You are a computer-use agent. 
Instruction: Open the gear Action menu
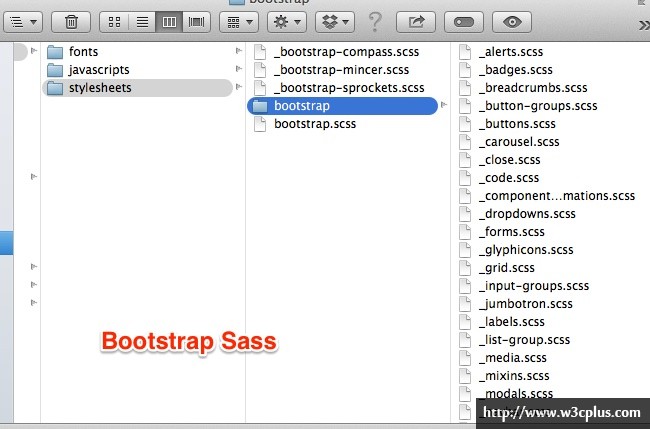287,22
